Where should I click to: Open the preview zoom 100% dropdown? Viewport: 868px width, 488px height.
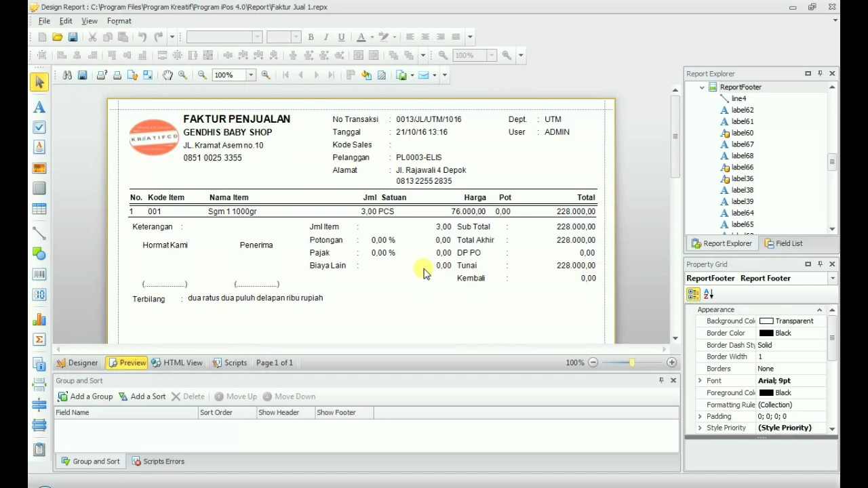point(250,75)
